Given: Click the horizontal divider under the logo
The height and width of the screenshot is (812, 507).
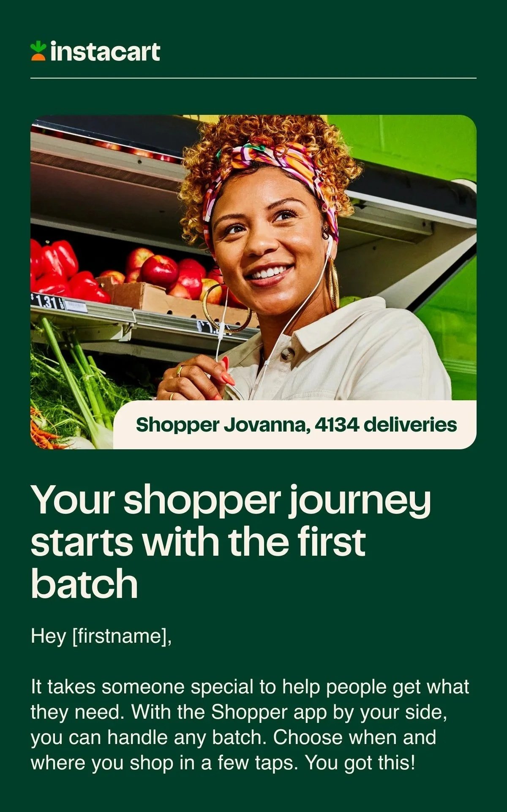Looking at the screenshot, I should point(253,78).
